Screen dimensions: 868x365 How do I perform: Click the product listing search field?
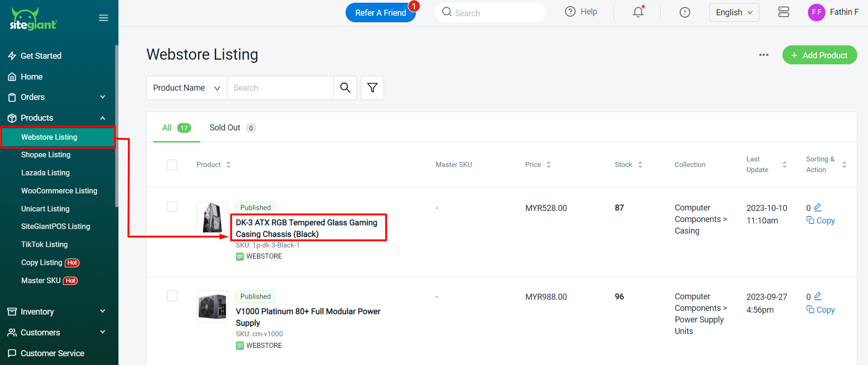click(280, 88)
